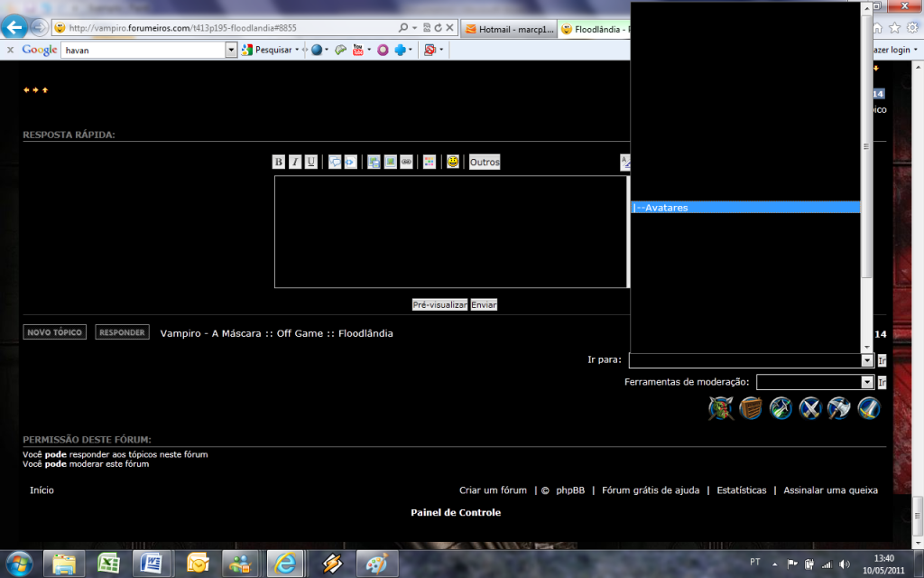Click the single sword moderation icon

coord(869,408)
